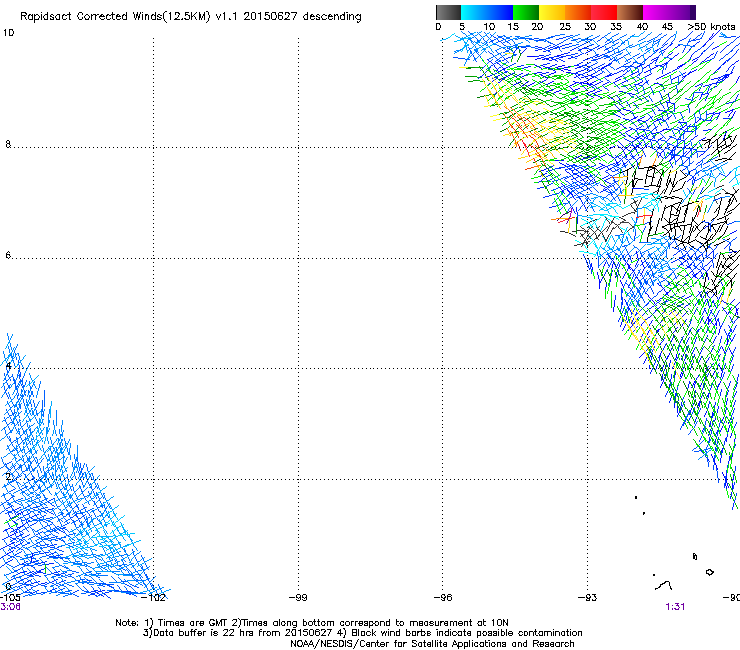The width and height of the screenshot is (740, 650).
Task: Click the Rapidscat Corrected Winds title text
Action: [191, 17]
